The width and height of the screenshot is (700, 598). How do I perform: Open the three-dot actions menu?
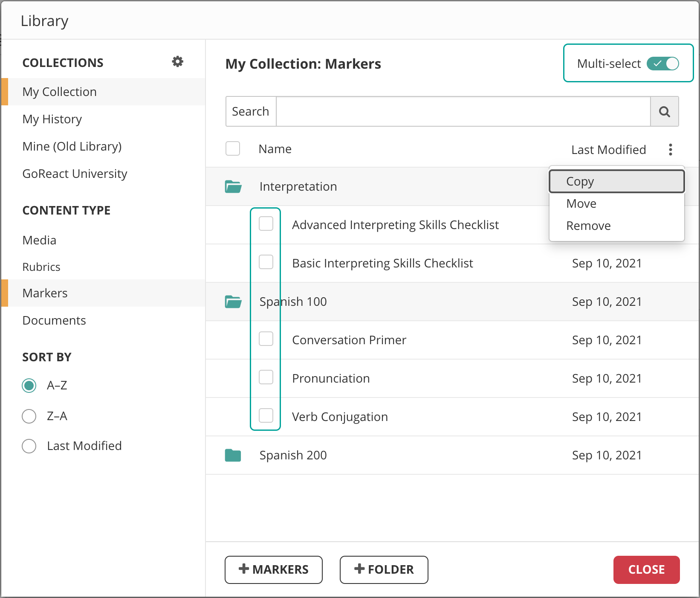click(x=670, y=149)
